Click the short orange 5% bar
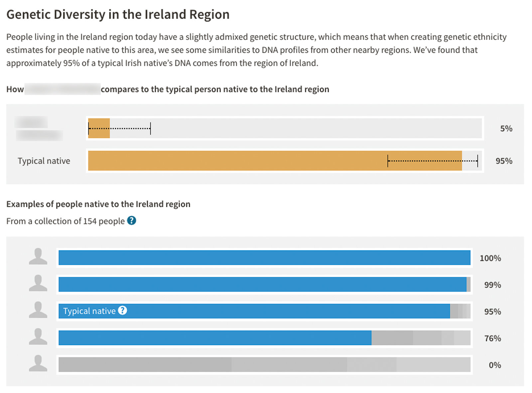The width and height of the screenshot is (532, 393). [99, 128]
